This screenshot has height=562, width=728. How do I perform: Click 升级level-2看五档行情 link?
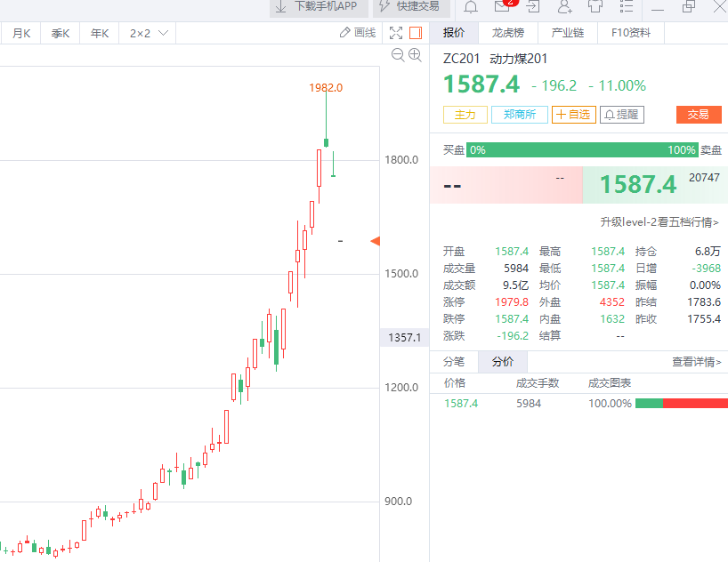(x=659, y=222)
